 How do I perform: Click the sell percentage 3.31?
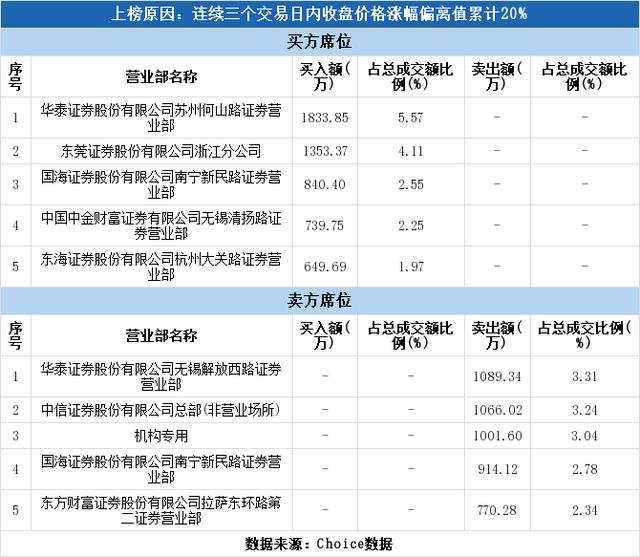pyautogui.click(x=584, y=377)
